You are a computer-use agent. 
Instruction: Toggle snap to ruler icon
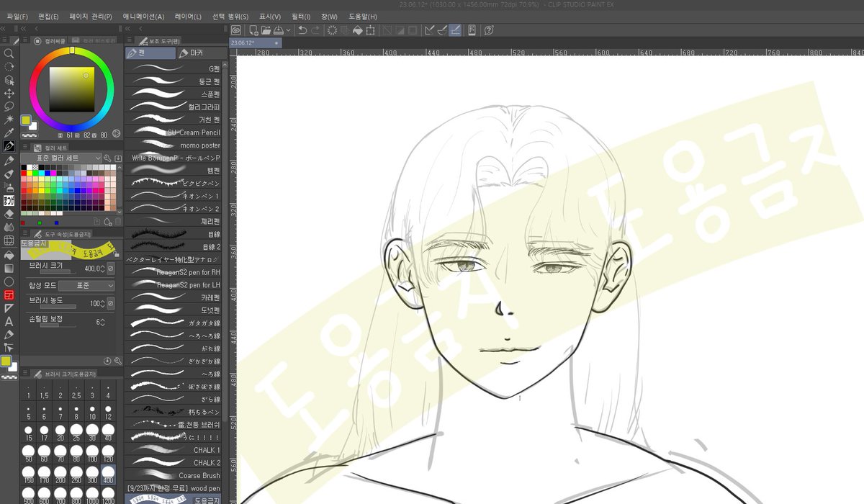[430, 30]
